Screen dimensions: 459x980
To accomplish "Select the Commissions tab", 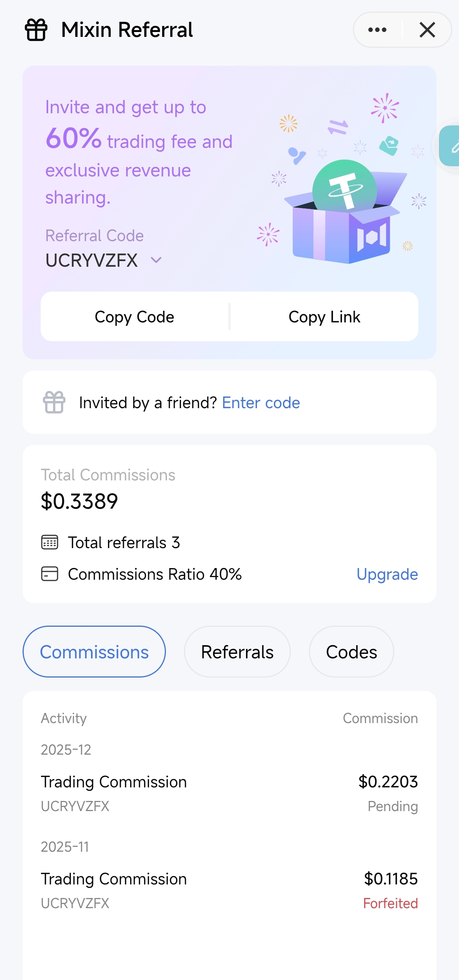I will (94, 651).
